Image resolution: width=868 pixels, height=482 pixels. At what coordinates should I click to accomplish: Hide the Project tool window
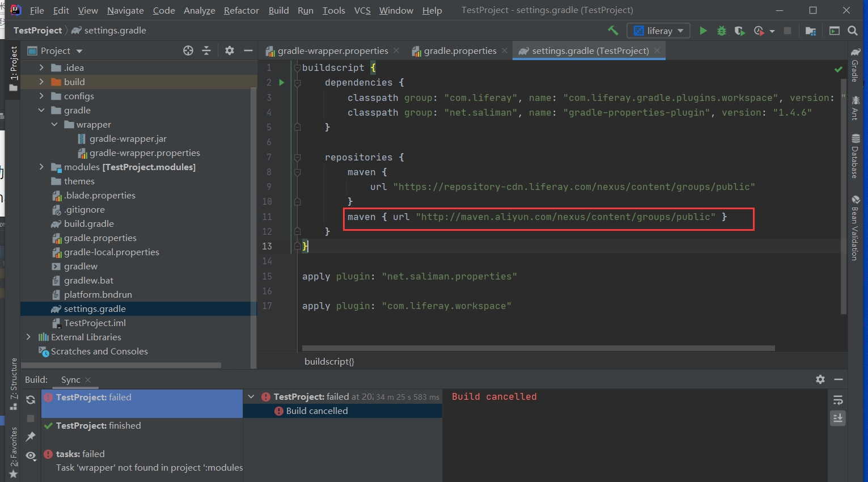point(248,50)
